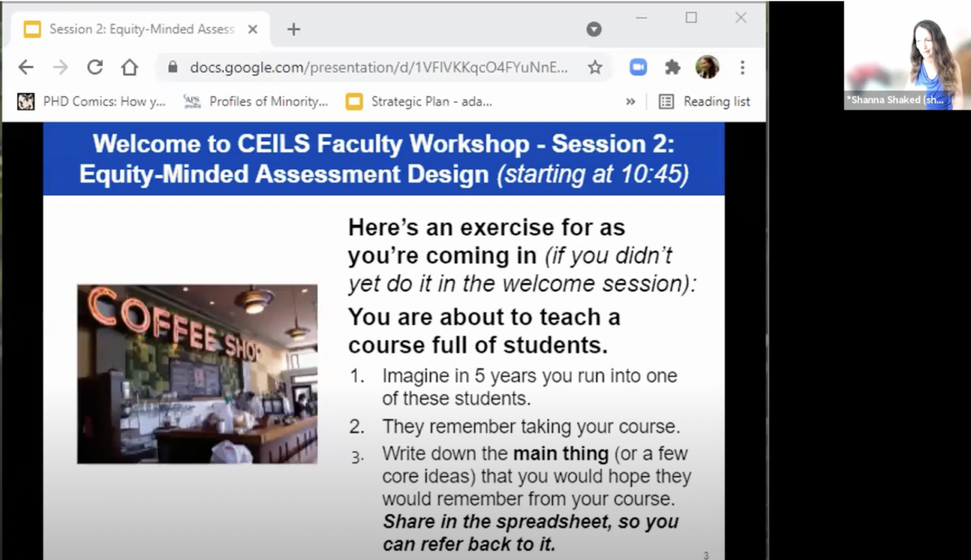This screenshot has width=971, height=560.
Task: Go to the browser home page icon
Action: pyautogui.click(x=130, y=67)
